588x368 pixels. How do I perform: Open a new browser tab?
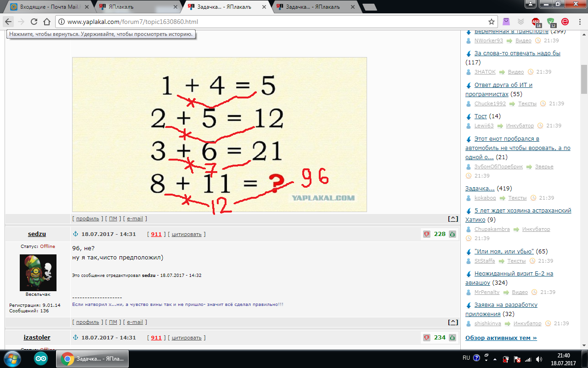[369, 7]
